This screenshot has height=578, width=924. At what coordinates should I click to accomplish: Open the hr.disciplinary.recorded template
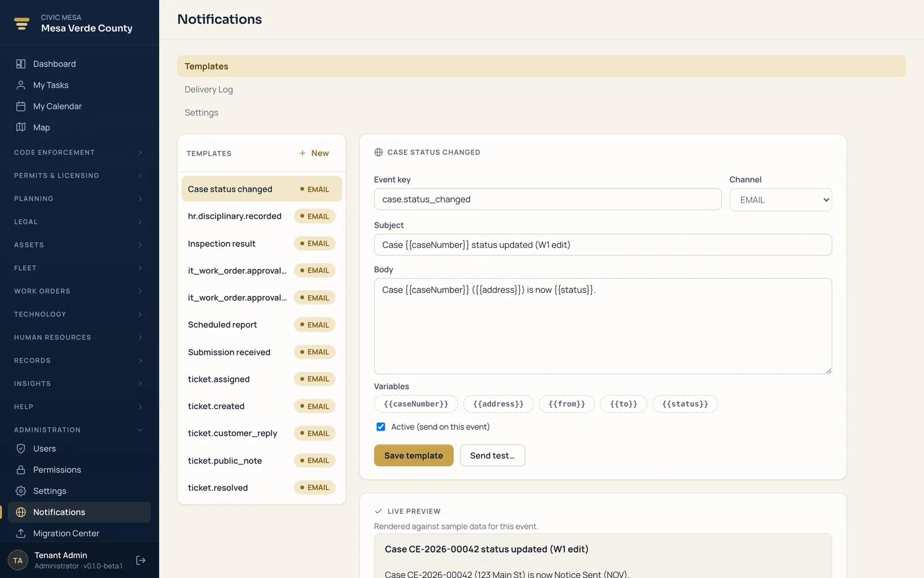point(262,216)
